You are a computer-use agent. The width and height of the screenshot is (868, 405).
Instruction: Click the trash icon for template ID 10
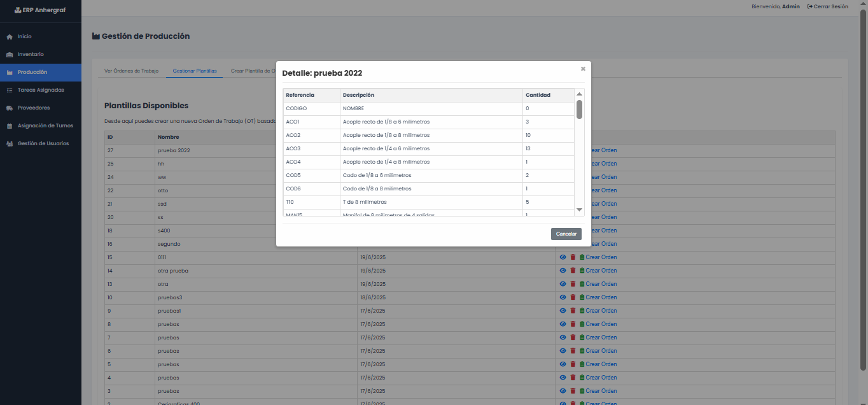click(573, 297)
